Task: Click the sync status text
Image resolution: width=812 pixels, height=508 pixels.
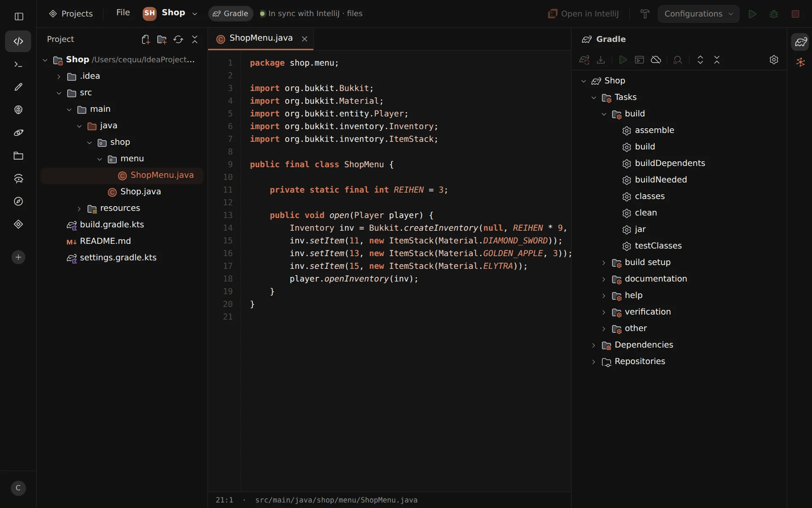Action: [315, 14]
